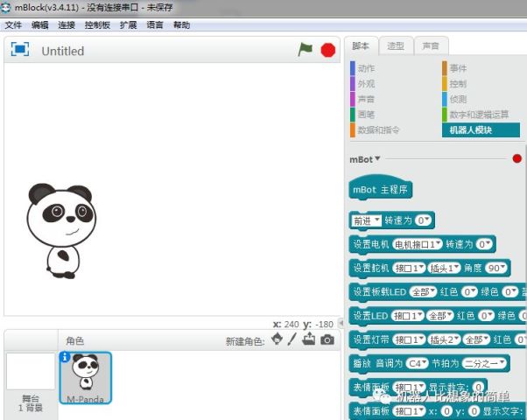Select the M-Panda sprite thumbnail

click(86, 377)
